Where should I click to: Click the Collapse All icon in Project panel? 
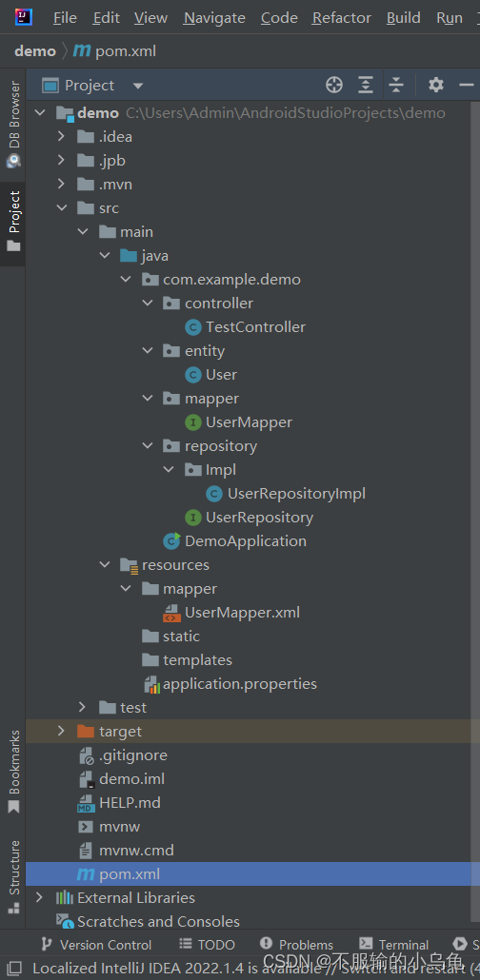[396, 85]
